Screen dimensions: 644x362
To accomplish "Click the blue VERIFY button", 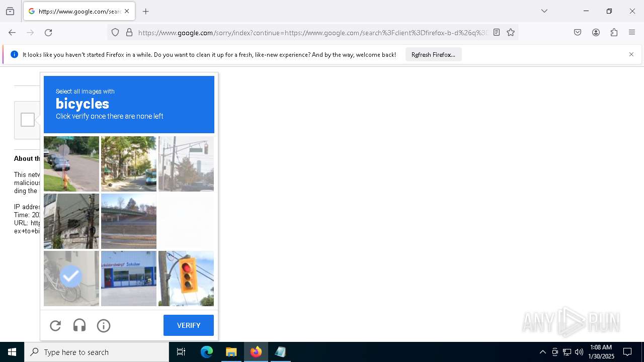I will (189, 325).
